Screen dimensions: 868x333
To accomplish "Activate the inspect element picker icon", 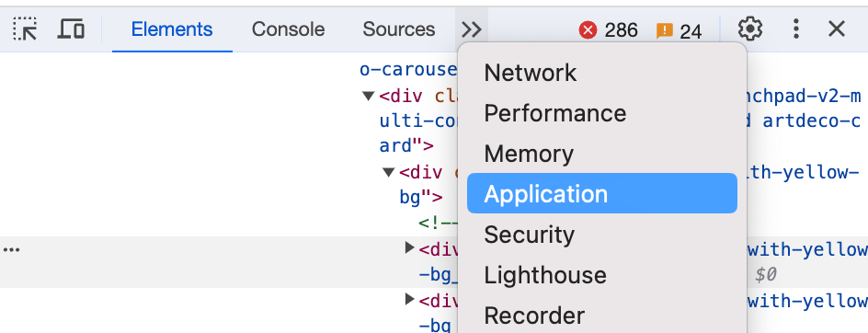I will pyautogui.click(x=25, y=29).
